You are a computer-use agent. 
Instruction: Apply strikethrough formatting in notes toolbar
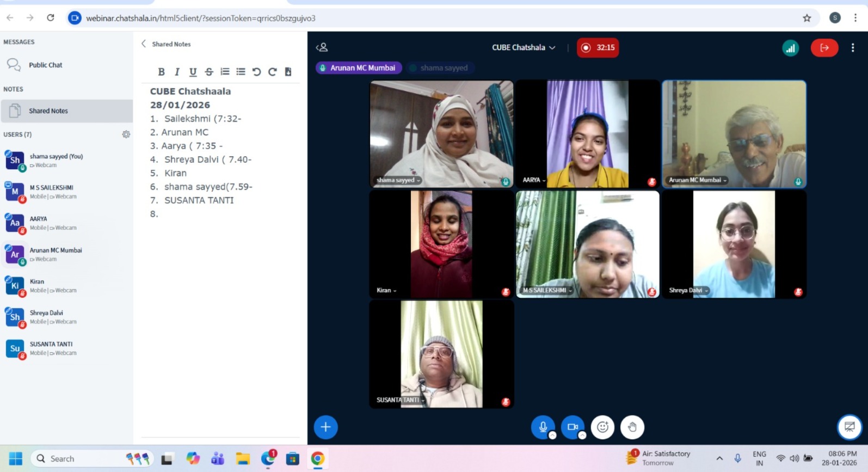[209, 72]
